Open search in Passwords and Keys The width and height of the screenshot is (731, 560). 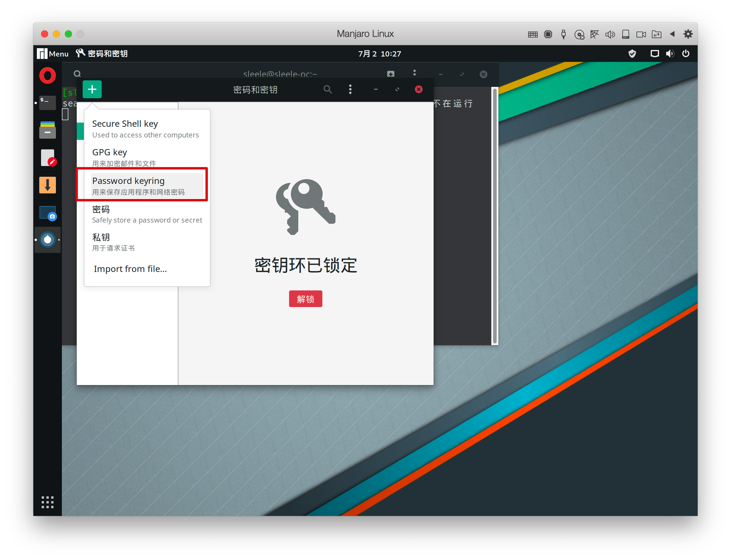(x=327, y=89)
